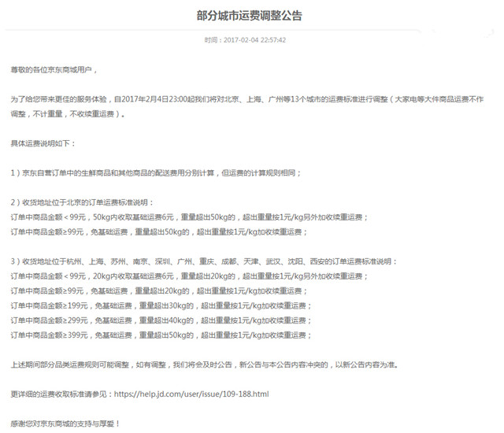Select the paragraph starting 上述期间部分品类运费规则
Screen dimensions: 504x433
205,365
